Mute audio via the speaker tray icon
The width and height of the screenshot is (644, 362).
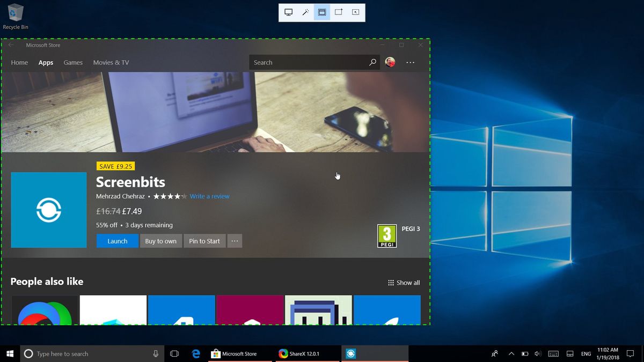tap(538, 353)
